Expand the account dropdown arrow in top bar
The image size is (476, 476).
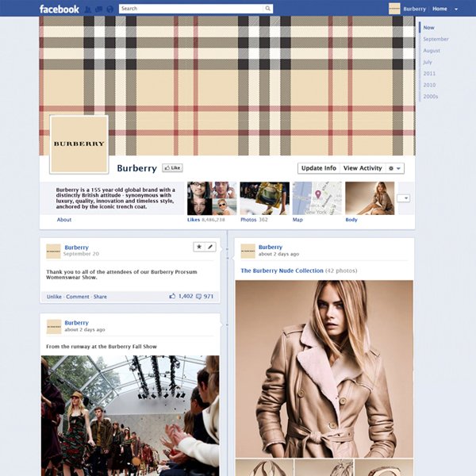click(456, 10)
